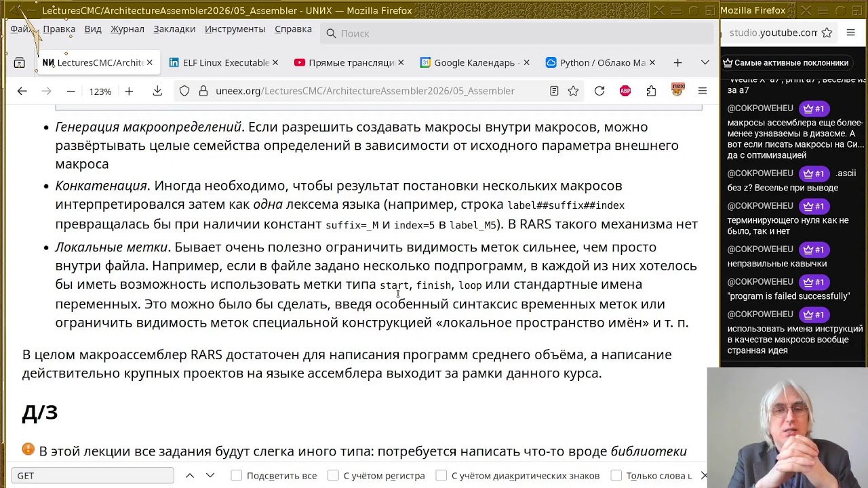Open the Файл menu
868x488 pixels.
20,28
